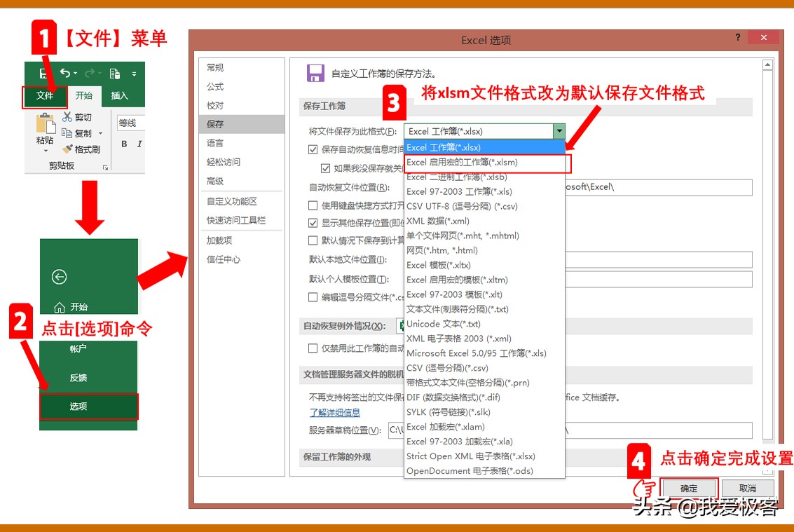The width and height of the screenshot is (794, 532).
Task: Toggle 使用键盘快捷方式打开 checkbox
Action: [313, 205]
